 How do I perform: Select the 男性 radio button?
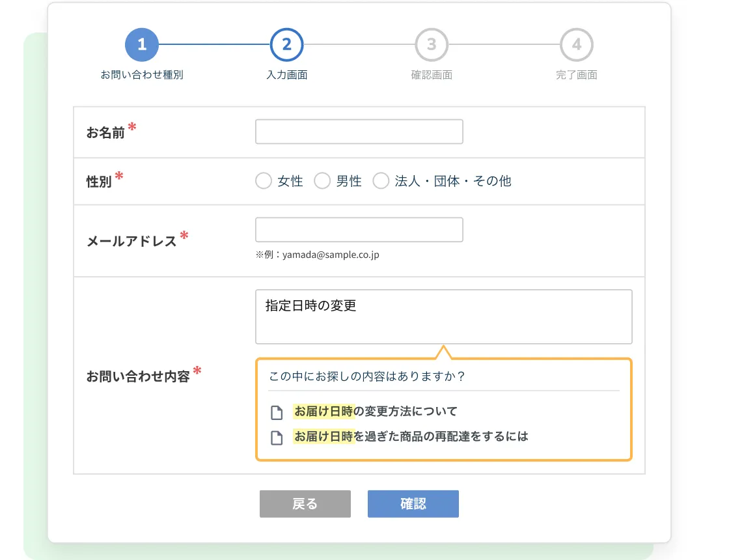pos(322,181)
